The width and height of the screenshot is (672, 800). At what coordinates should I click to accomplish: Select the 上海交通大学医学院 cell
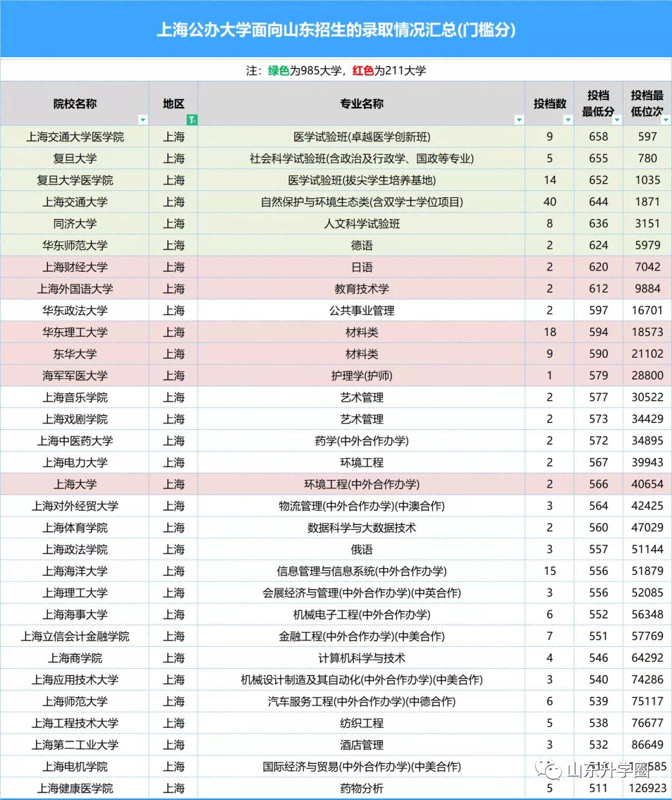[75, 136]
